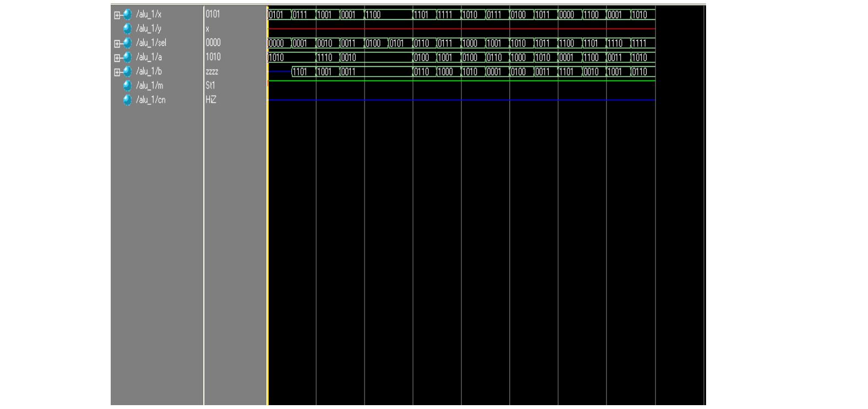
Task: Click the blue icon for /alu_1/cn
Action: point(128,100)
